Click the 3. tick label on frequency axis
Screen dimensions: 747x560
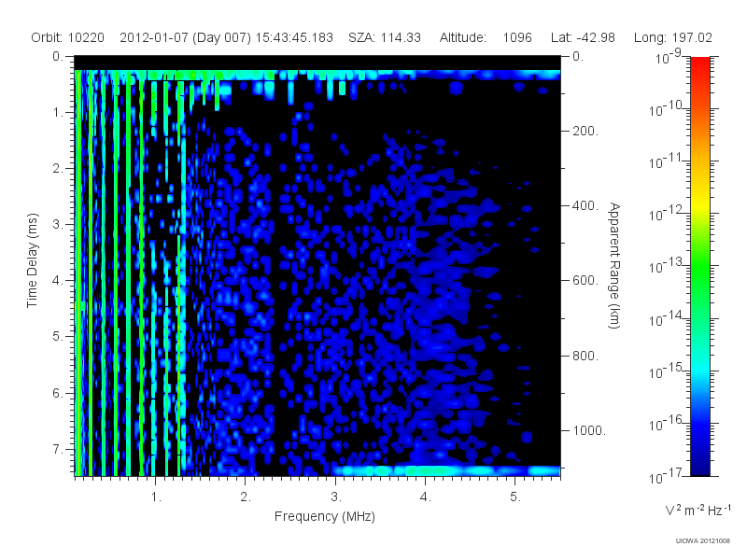tap(336, 497)
